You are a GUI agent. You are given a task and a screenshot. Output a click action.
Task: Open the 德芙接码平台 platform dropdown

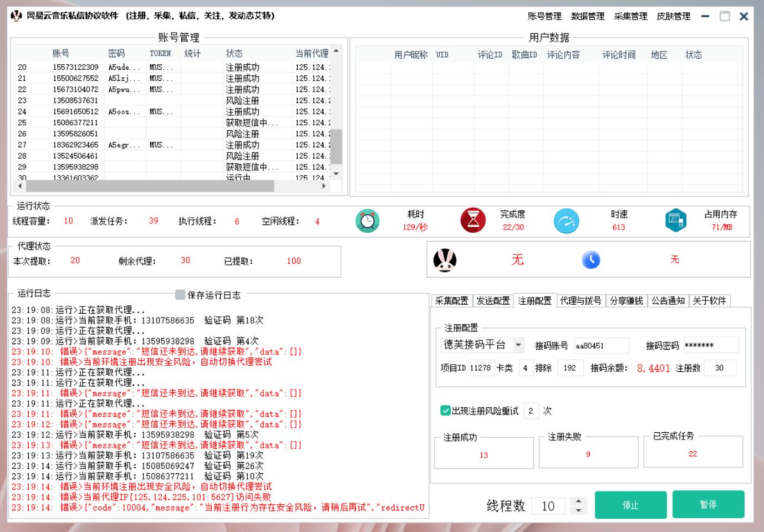click(518, 345)
